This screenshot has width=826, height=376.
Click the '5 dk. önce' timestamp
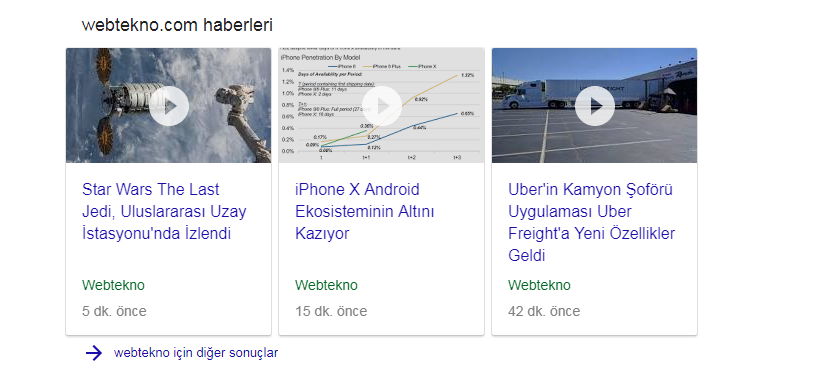[x=114, y=311]
